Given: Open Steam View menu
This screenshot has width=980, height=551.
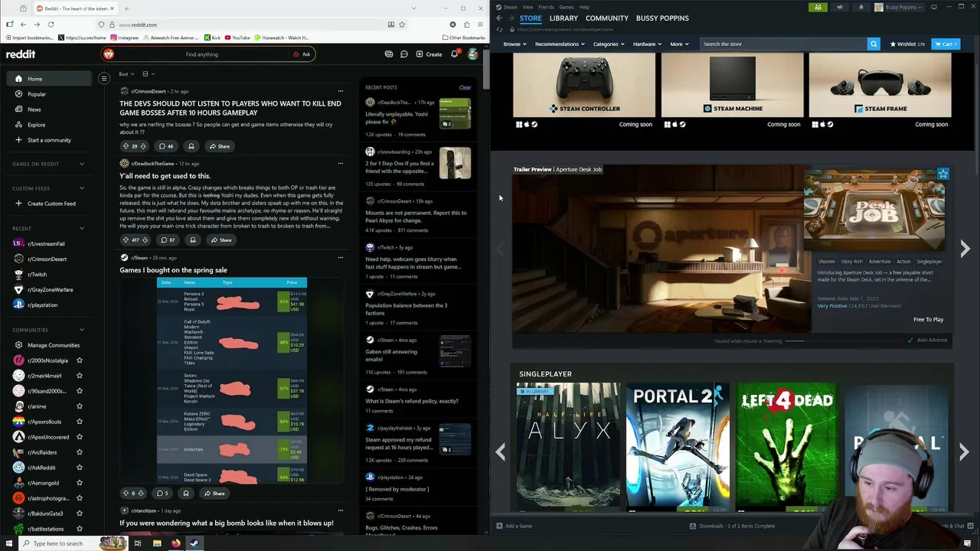Looking at the screenshot, I should point(528,7).
